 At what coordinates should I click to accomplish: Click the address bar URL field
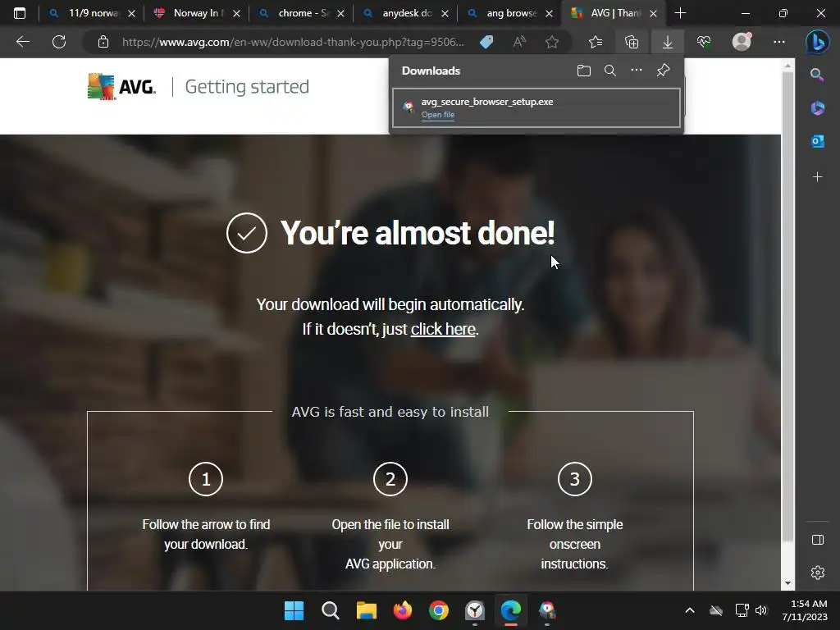coord(293,42)
